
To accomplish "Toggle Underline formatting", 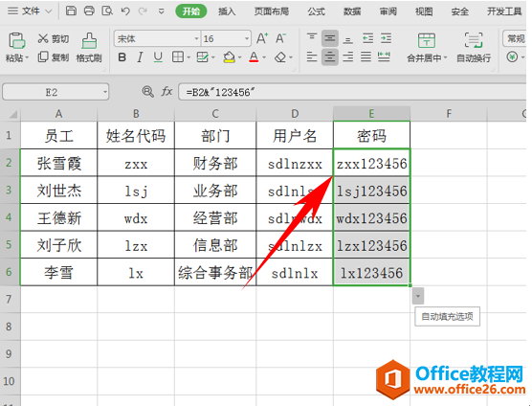I will (158, 57).
